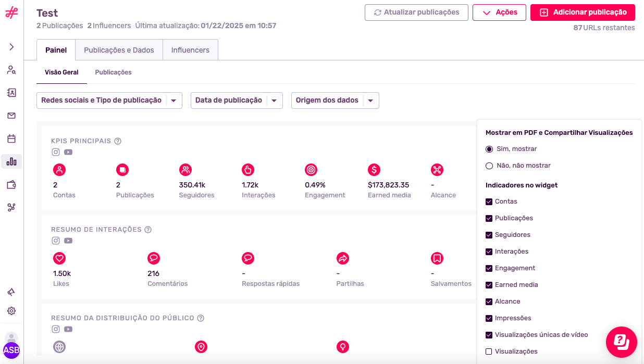Image resolution: width=644 pixels, height=364 pixels.
Task: Click YouTube icon under KPIs Principais
Action: [x=68, y=152]
